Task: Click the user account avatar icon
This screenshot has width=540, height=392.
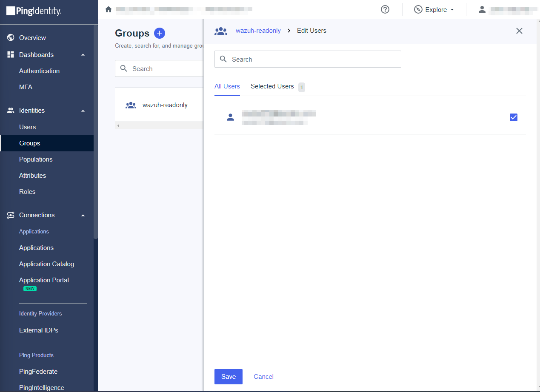Action: coord(482,9)
